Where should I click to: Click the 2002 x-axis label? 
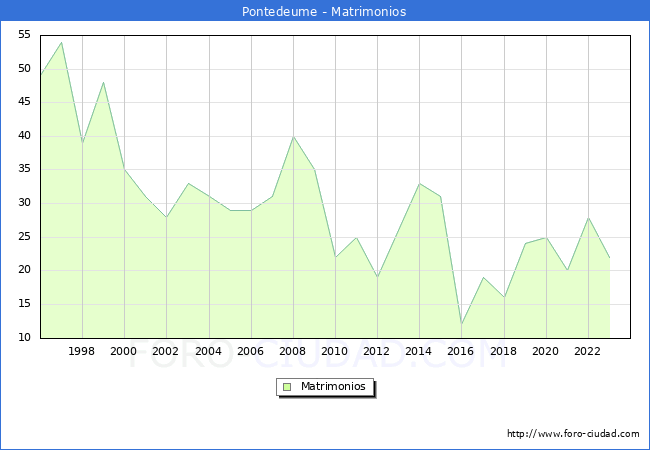[165, 351]
